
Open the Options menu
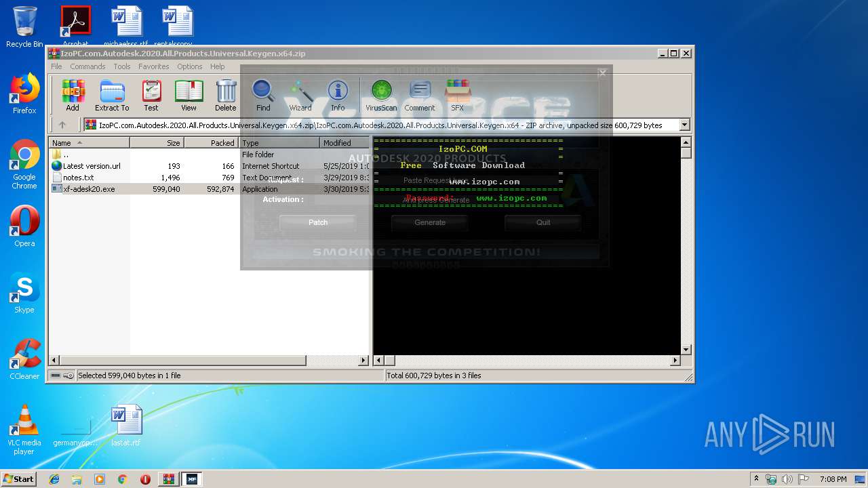coord(190,66)
